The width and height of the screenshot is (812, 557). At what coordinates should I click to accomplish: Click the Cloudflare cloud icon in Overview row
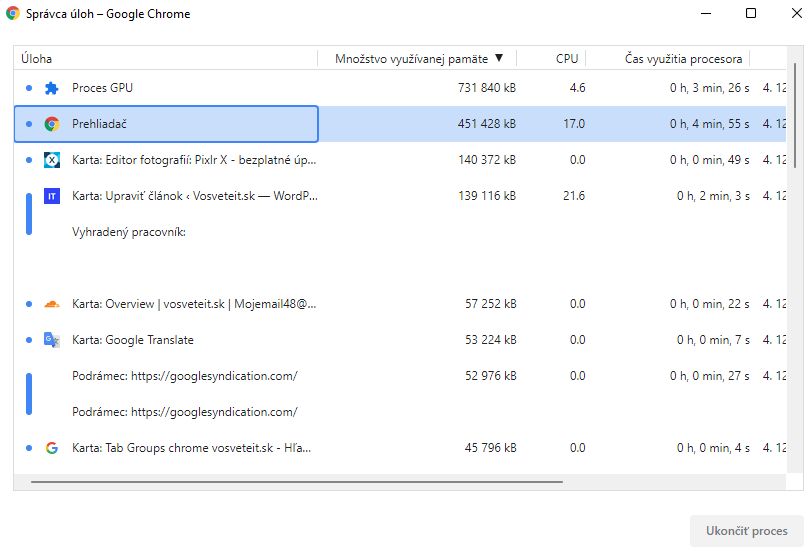[51, 304]
